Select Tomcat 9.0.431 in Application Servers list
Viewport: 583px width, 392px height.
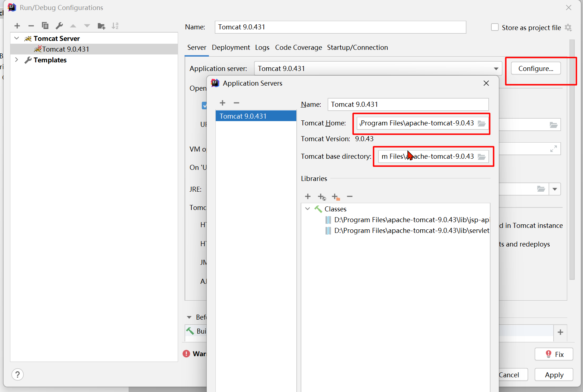click(256, 116)
